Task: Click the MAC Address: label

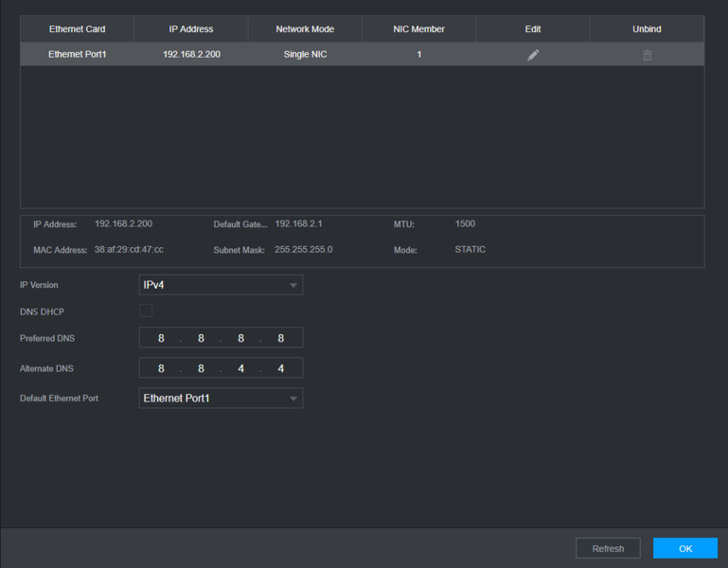Action: [61, 250]
